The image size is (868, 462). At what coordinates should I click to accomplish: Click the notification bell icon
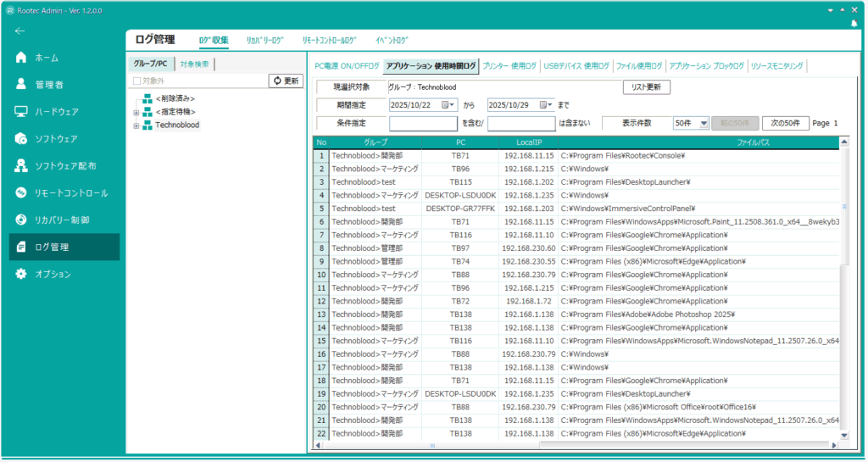854,23
